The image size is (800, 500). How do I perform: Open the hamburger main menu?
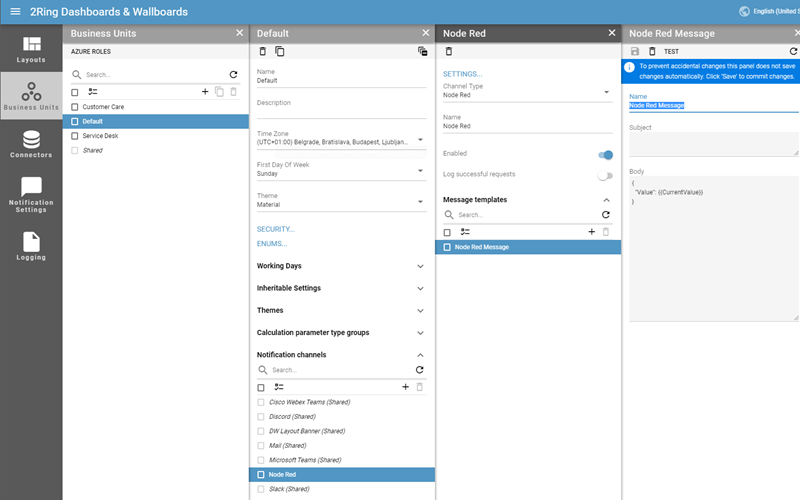15,11
